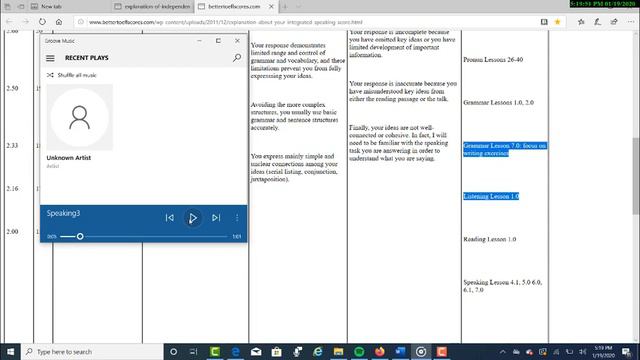The image size is (640, 360).
Task: Play the Speaking3 track
Action: click(193, 218)
